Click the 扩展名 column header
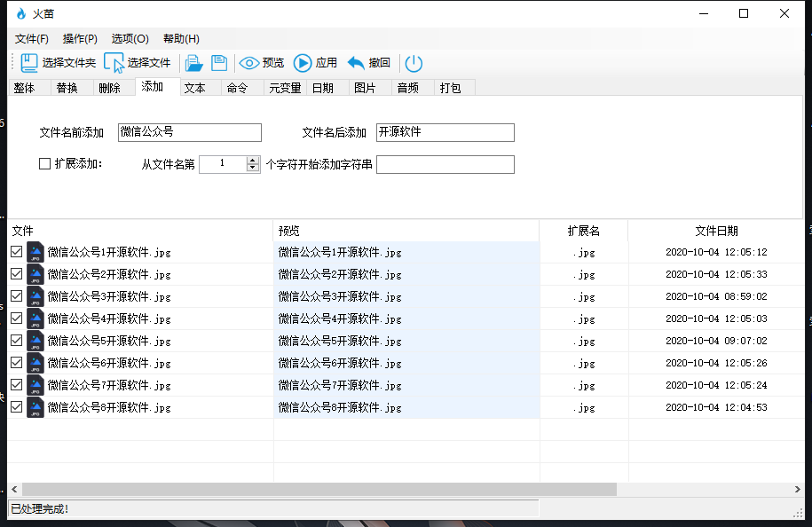The height and width of the screenshot is (527, 812). pos(584,231)
